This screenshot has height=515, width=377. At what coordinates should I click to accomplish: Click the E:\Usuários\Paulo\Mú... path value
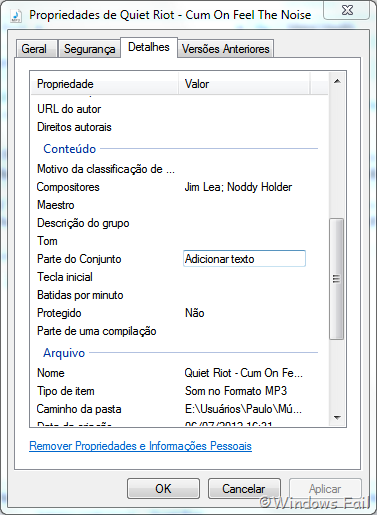click(243, 409)
